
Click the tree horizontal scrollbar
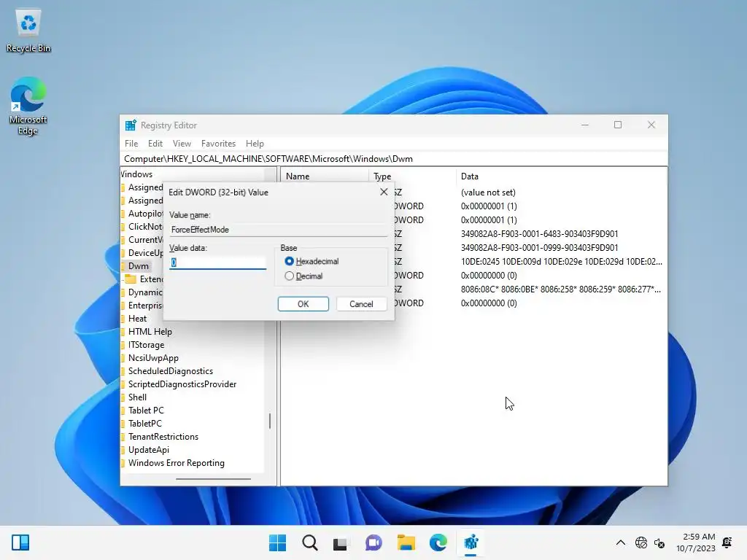coord(213,479)
